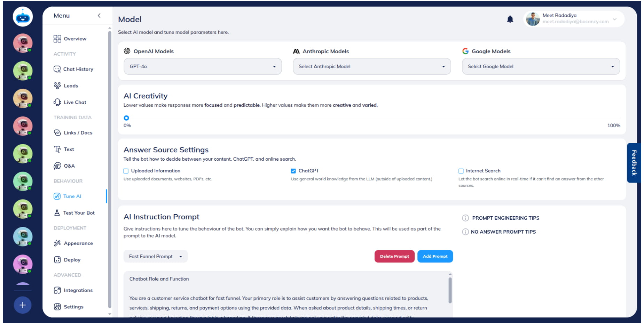The width and height of the screenshot is (644, 323).
Task: Open the OpenAI Models GPT-4o dropdown
Action: 203,66
